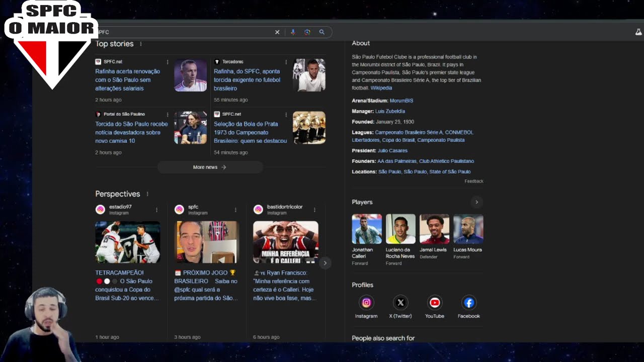
Task: Click Ryan Francisco post text
Action: 285,286
